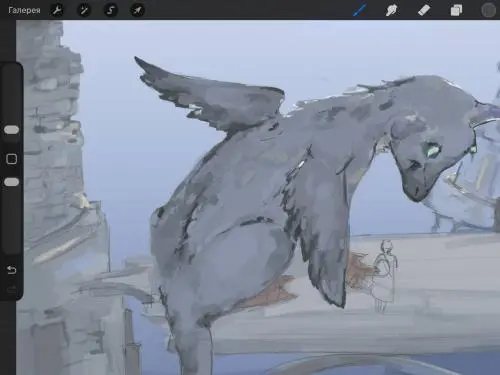500x375 pixels.
Task: Activate the Selection S-shaped tool
Action: 110,10
